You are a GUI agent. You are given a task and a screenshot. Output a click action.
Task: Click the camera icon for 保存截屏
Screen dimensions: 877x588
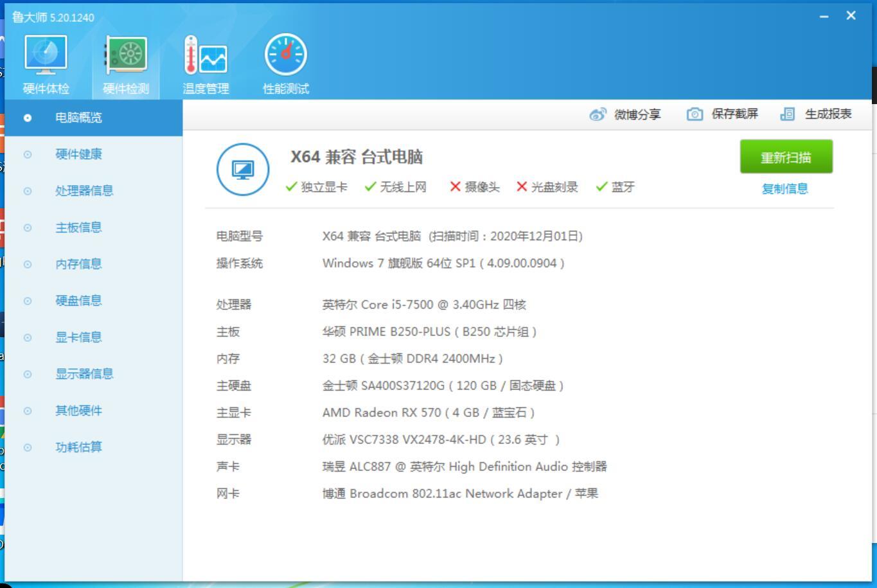click(x=695, y=114)
